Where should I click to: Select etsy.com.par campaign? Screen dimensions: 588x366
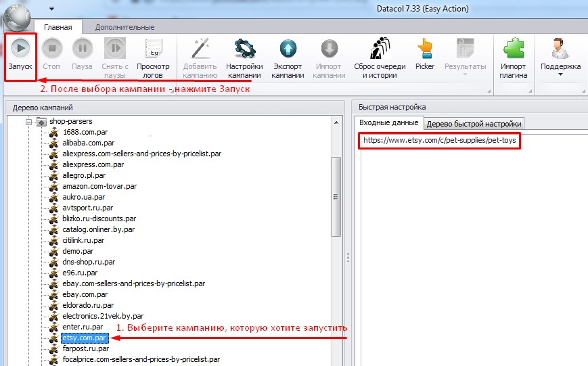click(x=85, y=338)
